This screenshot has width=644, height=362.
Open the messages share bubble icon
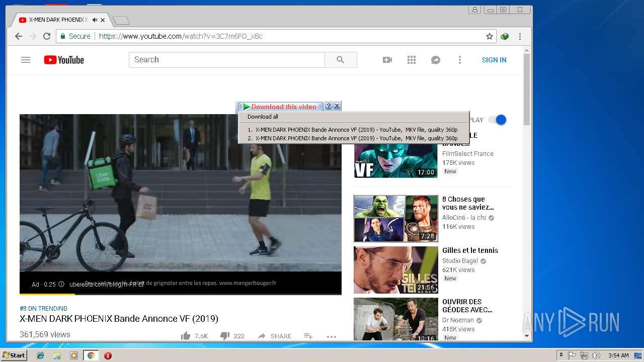(x=436, y=60)
